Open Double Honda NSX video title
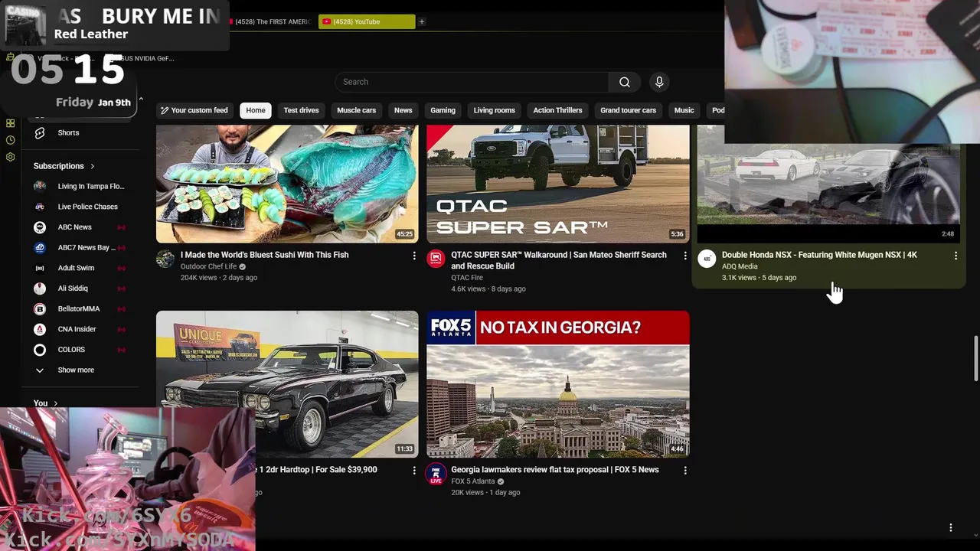The image size is (980, 551). 819,255
